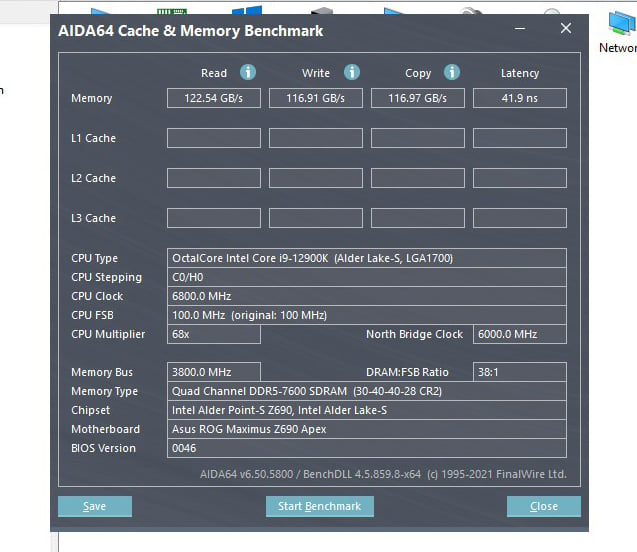Viewport: 637px width, 552px height.
Task: Click the empty L2 Cache Write field
Action: (x=316, y=178)
